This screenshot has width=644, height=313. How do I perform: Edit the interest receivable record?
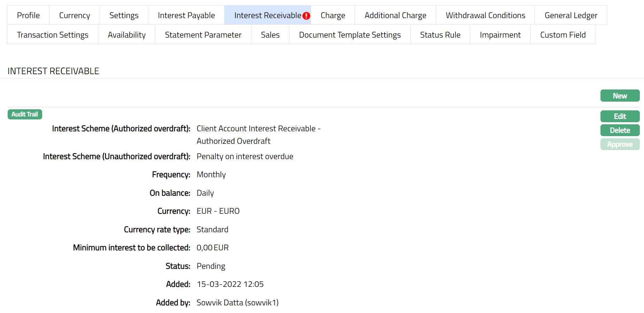[x=620, y=116]
